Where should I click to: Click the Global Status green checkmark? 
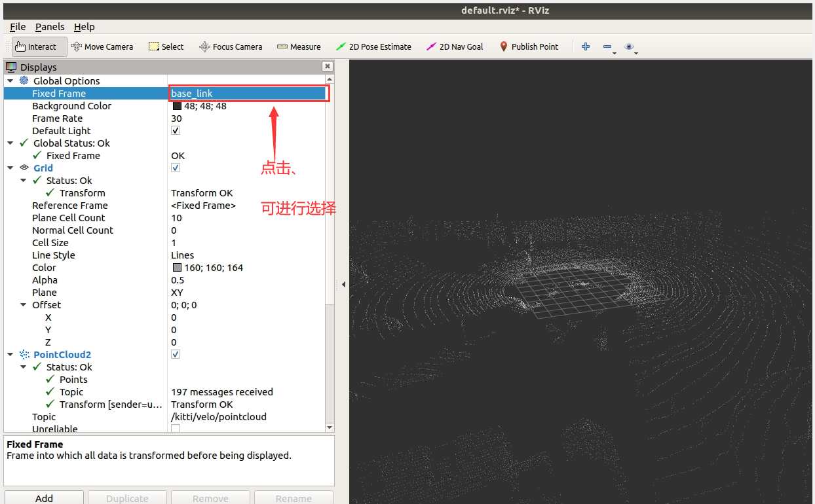click(x=24, y=143)
